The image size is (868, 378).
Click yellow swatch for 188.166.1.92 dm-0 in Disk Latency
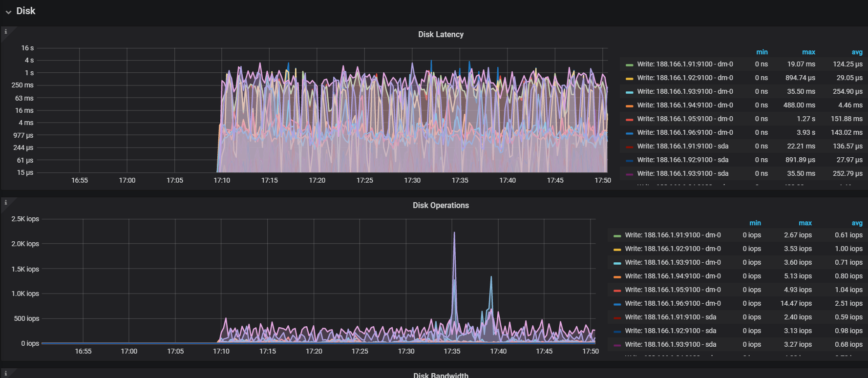[629, 78]
